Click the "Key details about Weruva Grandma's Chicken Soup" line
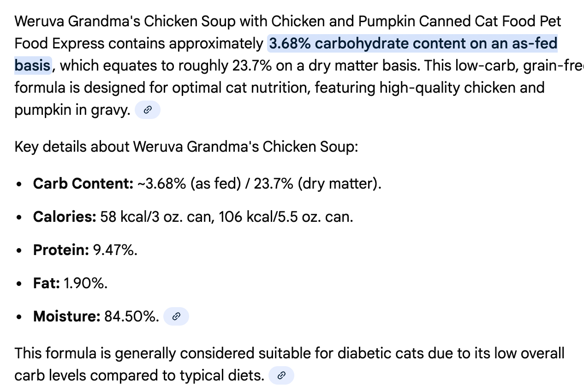 (x=186, y=147)
